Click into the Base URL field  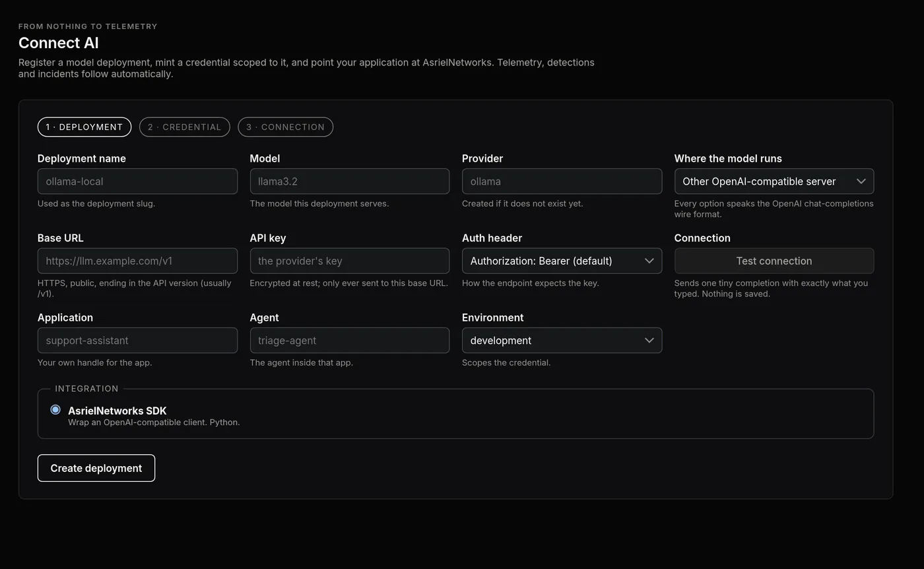tap(137, 261)
